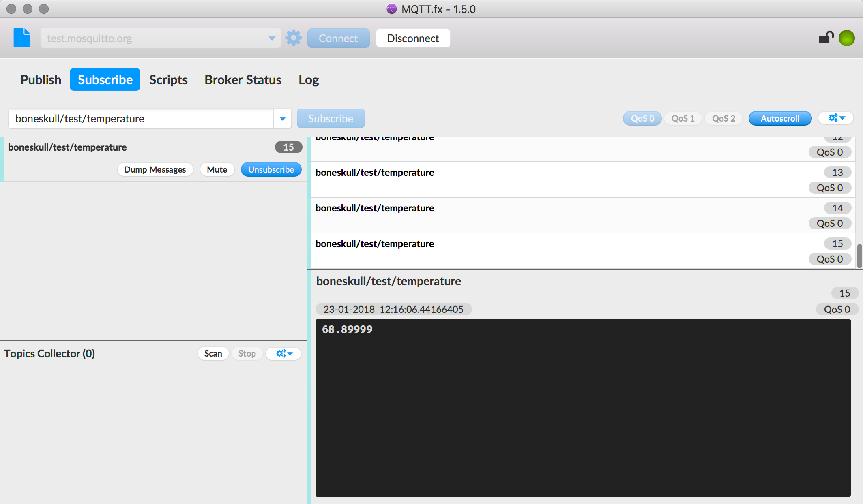Viewport: 863px width, 504px height.
Task: Expand the topic name dropdown
Action: click(x=283, y=118)
